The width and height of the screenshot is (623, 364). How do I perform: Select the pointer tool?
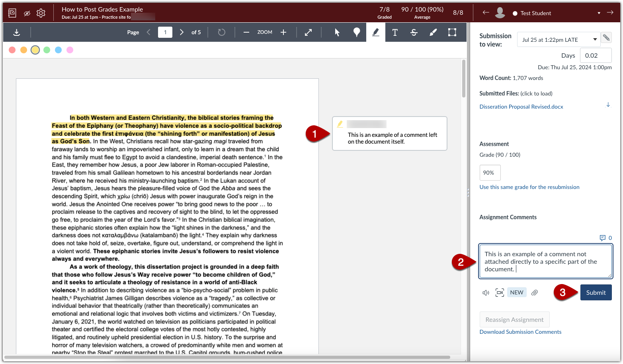(x=337, y=33)
